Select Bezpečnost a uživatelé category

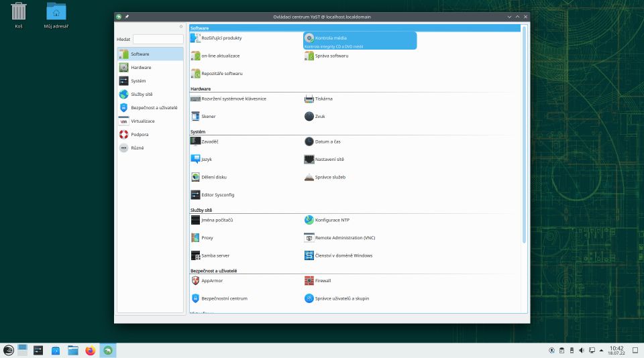pyautogui.click(x=150, y=108)
